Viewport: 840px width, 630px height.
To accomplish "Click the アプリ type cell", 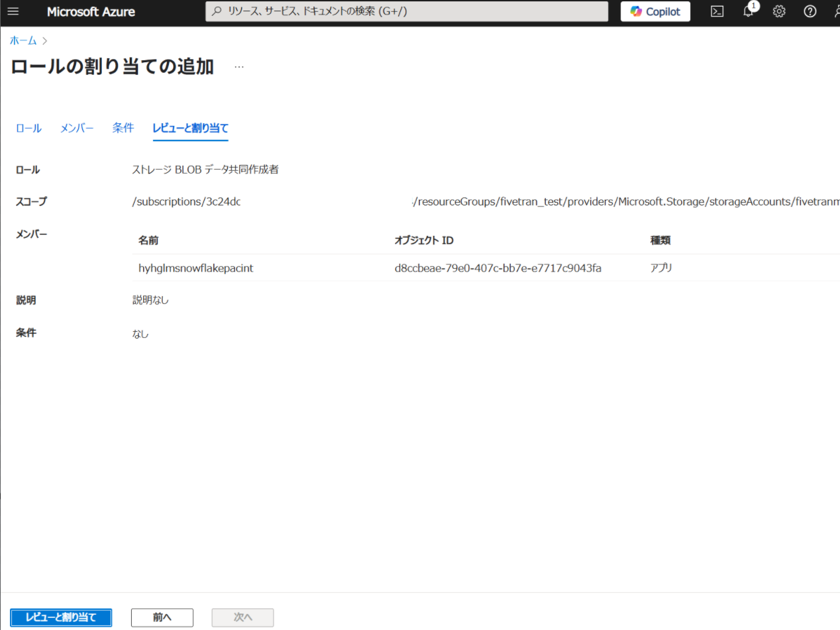I will click(x=661, y=268).
